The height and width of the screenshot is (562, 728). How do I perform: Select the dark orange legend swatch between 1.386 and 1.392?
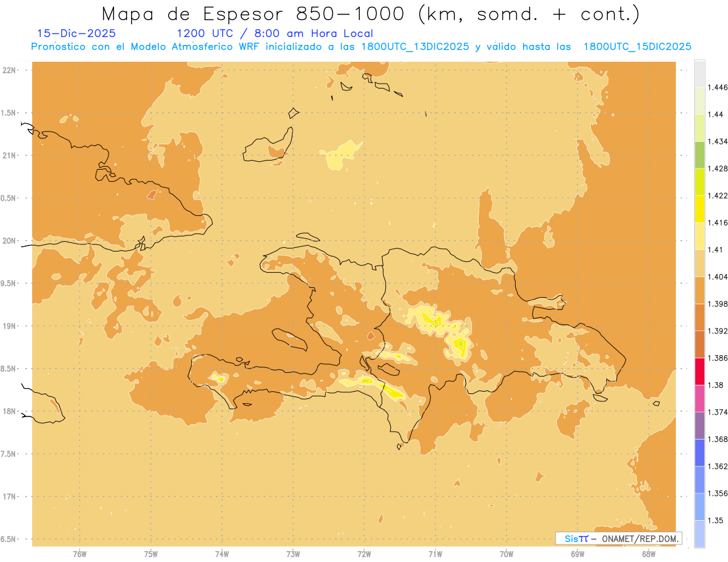point(699,344)
